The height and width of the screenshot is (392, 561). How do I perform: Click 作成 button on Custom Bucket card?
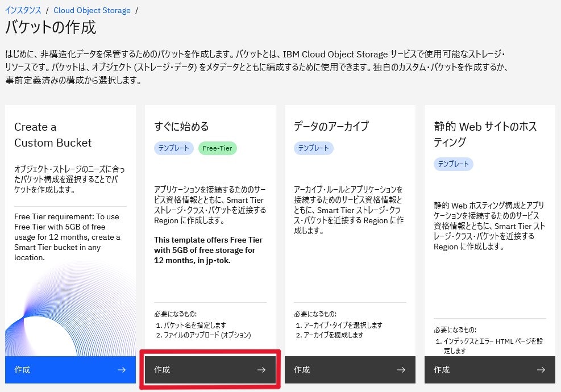pyautogui.click(x=70, y=369)
